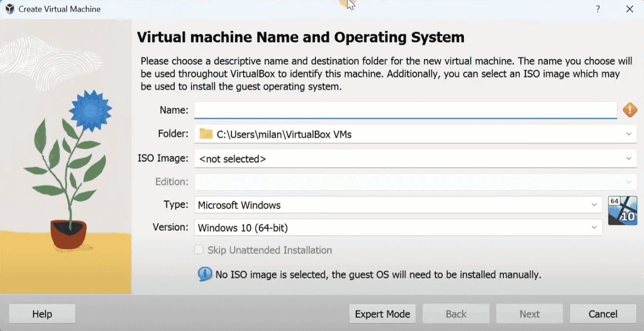Click the VirtualBox logo in the title bar

click(x=9, y=8)
